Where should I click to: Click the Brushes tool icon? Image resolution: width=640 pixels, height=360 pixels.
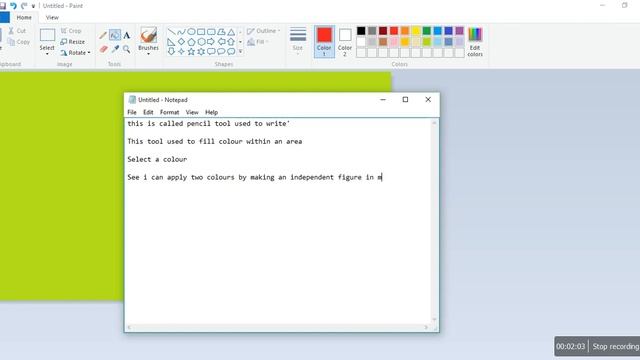149,35
